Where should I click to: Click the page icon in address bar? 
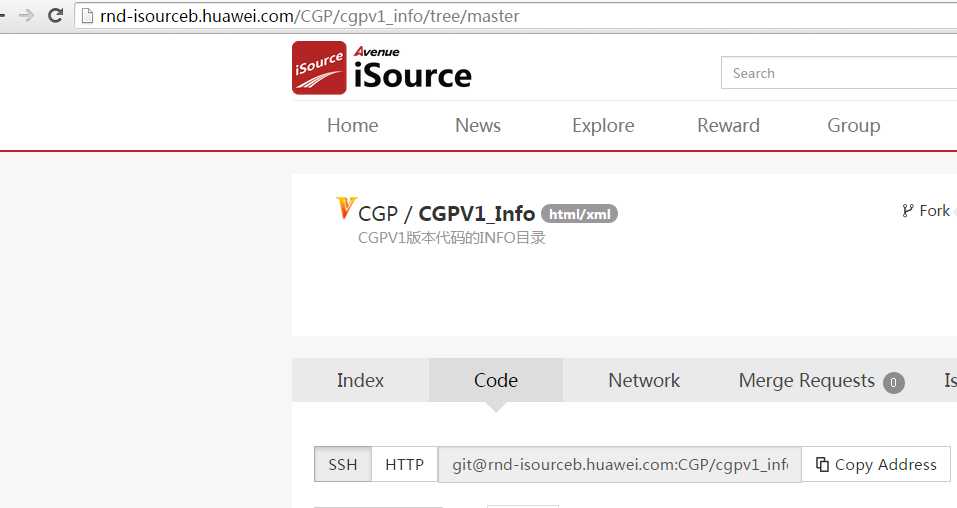coord(87,16)
